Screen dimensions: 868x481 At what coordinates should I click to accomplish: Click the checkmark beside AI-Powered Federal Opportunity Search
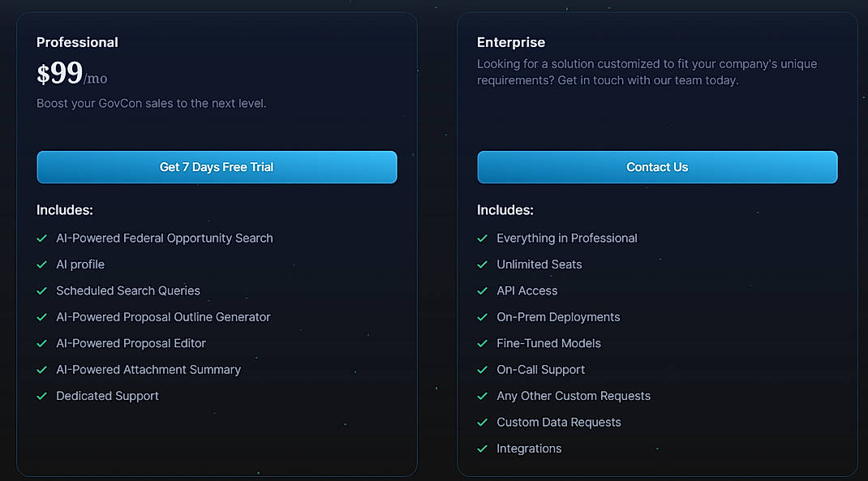(41, 238)
